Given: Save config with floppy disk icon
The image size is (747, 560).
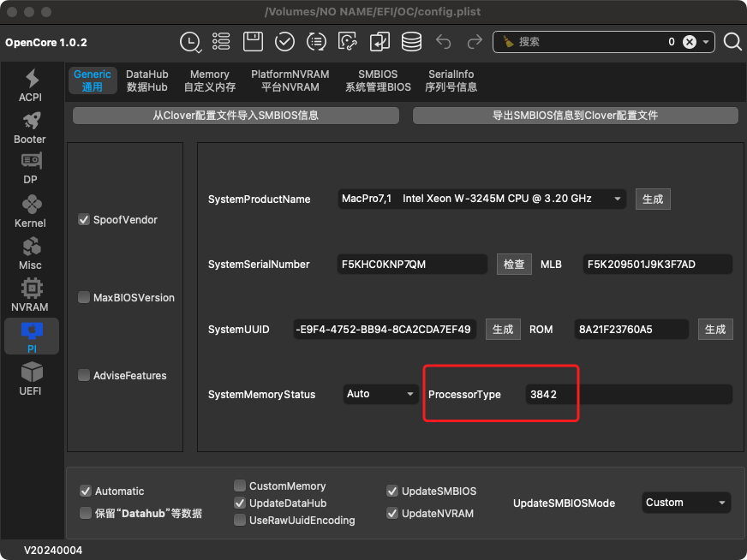Looking at the screenshot, I should coord(253,41).
